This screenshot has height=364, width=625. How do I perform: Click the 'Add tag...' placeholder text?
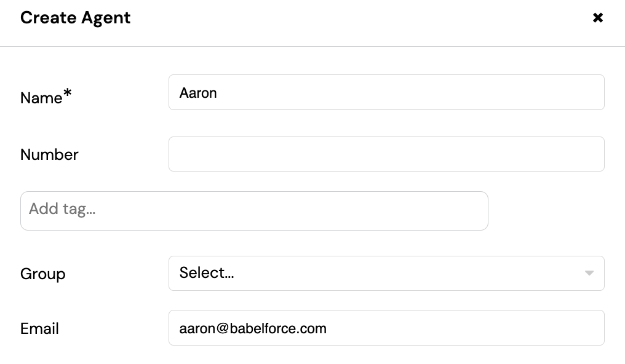click(62, 209)
